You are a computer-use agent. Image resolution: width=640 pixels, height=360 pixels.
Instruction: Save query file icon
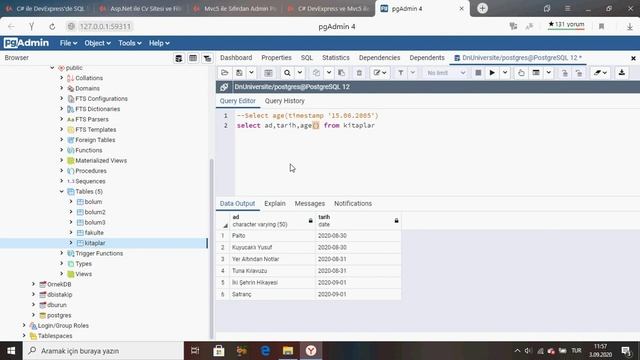tap(240, 73)
